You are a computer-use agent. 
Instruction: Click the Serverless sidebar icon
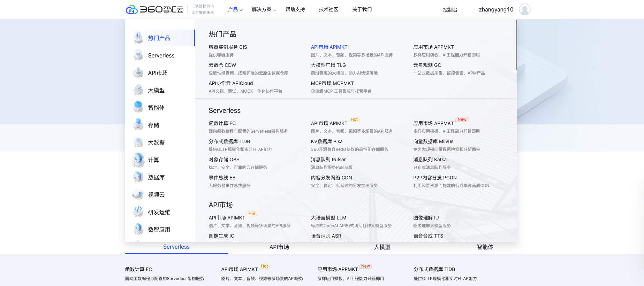pos(138,55)
